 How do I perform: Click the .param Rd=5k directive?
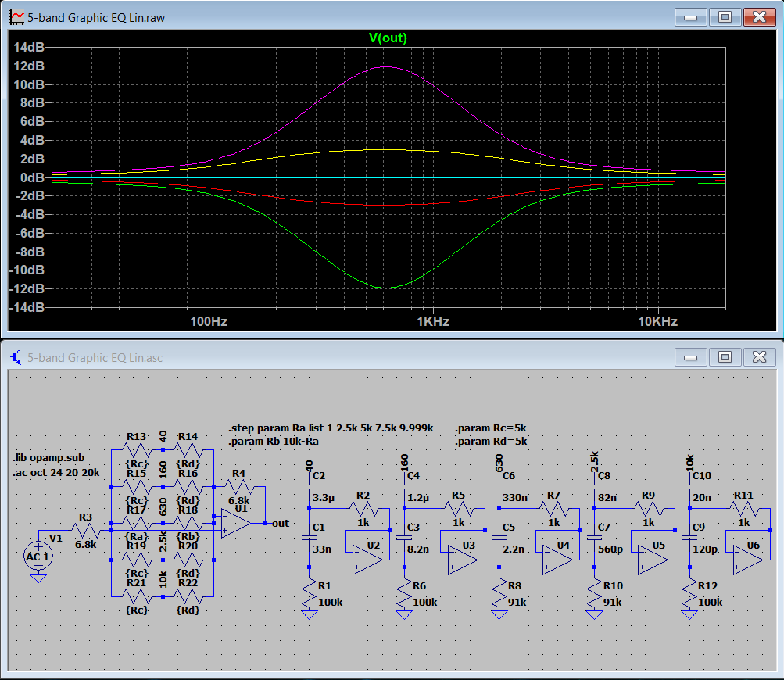click(x=491, y=442)
